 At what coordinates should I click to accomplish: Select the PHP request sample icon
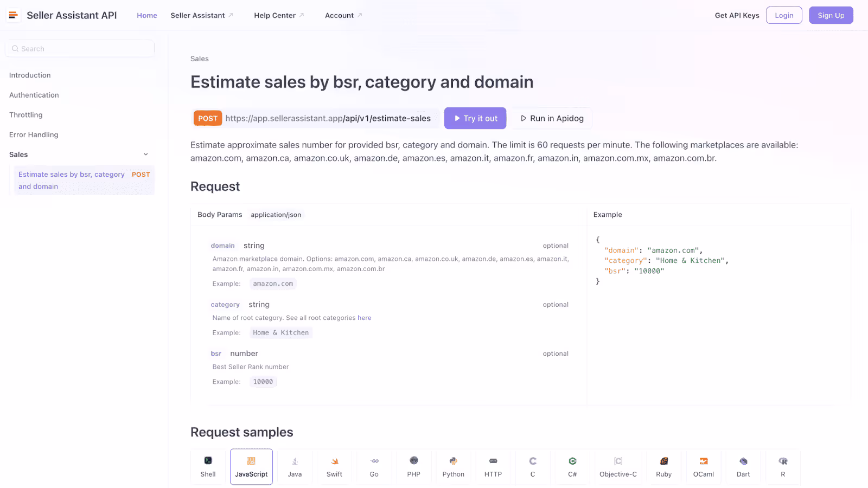click(414, 461)
